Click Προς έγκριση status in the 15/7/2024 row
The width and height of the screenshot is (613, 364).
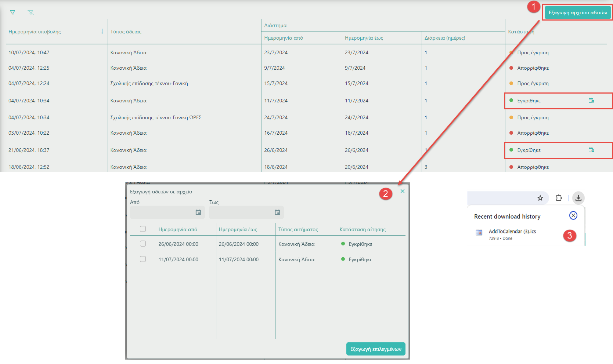[x=533, y=83]
